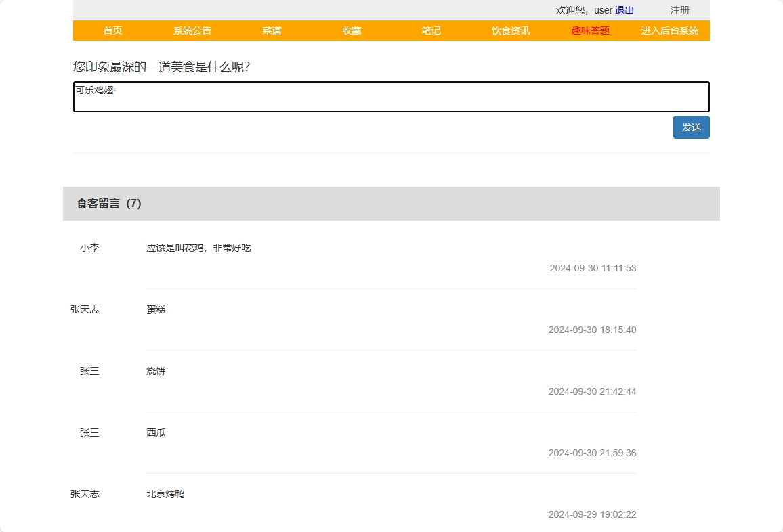783x532 pixels.
Task: Click 张三's 烧饼 reply
Action: (156, 371)
